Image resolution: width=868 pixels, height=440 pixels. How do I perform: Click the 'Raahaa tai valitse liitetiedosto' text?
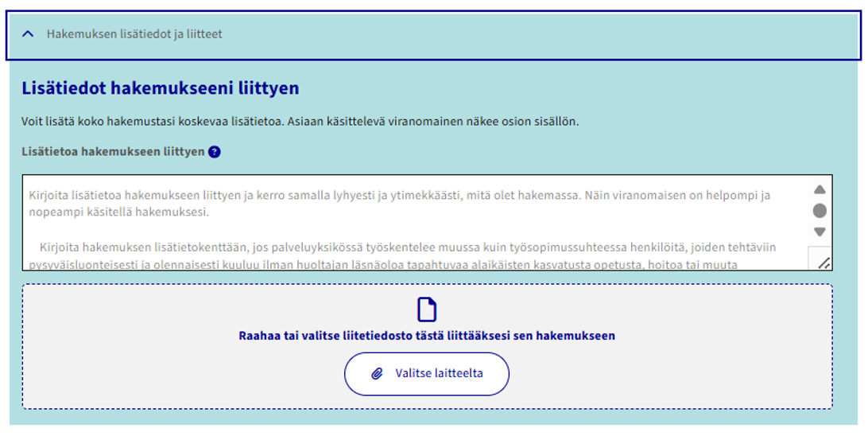[x=427, y=336]
